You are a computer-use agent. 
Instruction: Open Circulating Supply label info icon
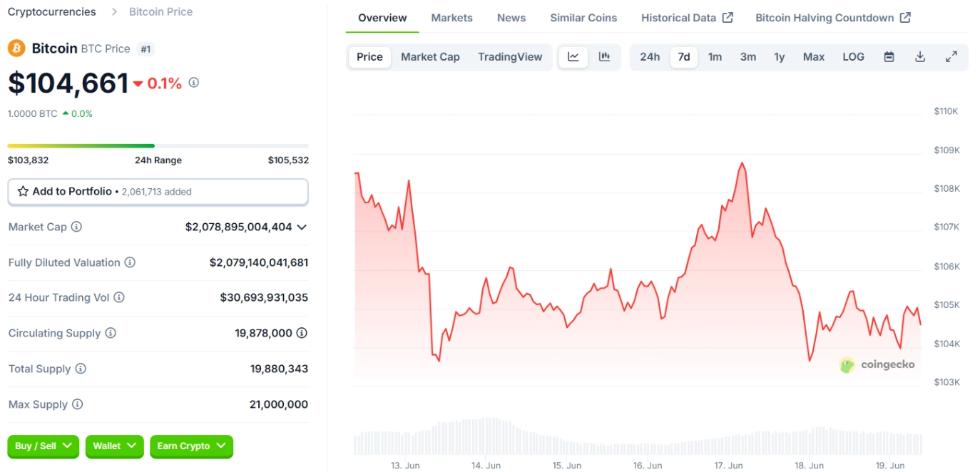click(x=111, y=333)
